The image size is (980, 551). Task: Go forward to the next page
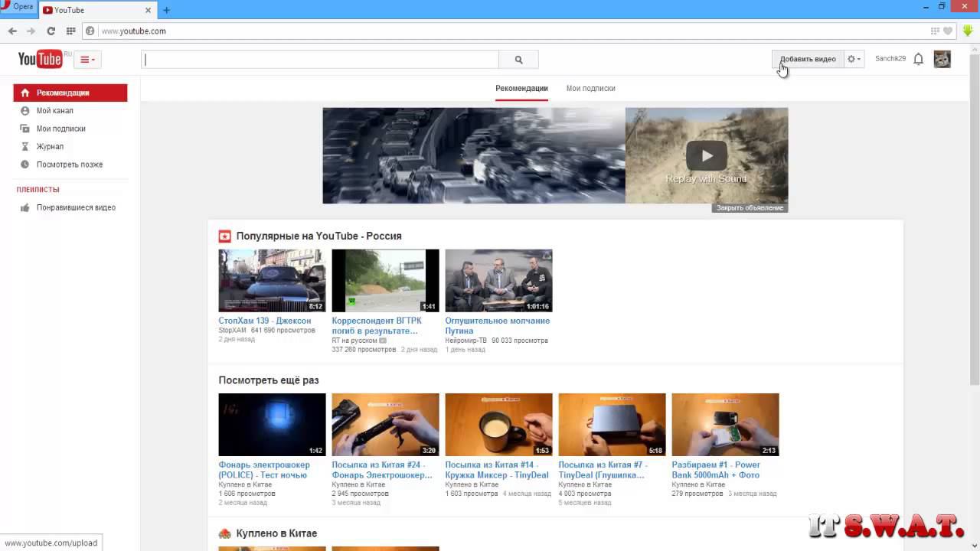(x=31, y=31)
